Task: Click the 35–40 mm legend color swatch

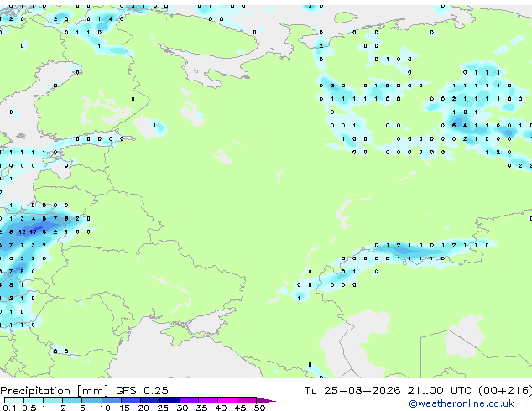Action: [207, 400]
